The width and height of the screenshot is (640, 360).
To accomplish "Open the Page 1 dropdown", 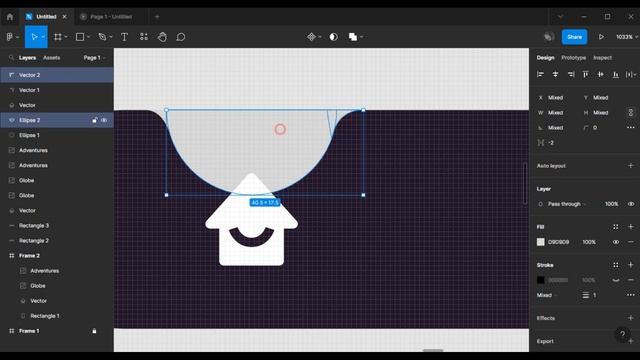I will [94, 58].
